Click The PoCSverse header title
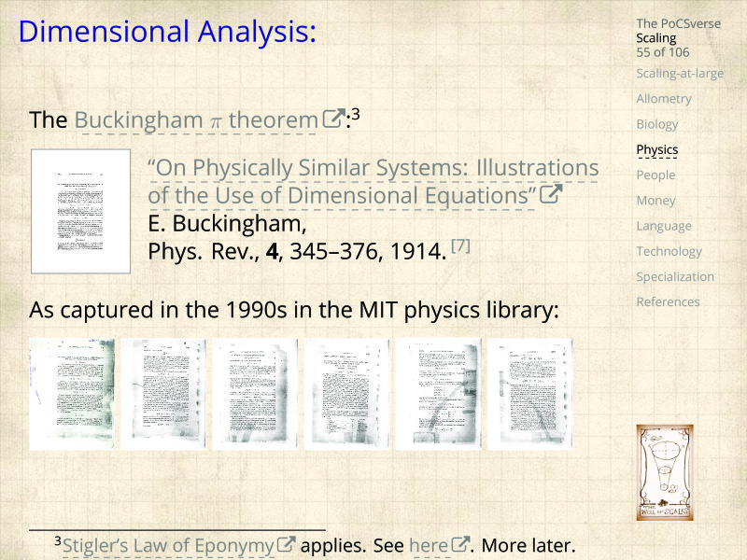747x560 pixels. click(678, 23)
